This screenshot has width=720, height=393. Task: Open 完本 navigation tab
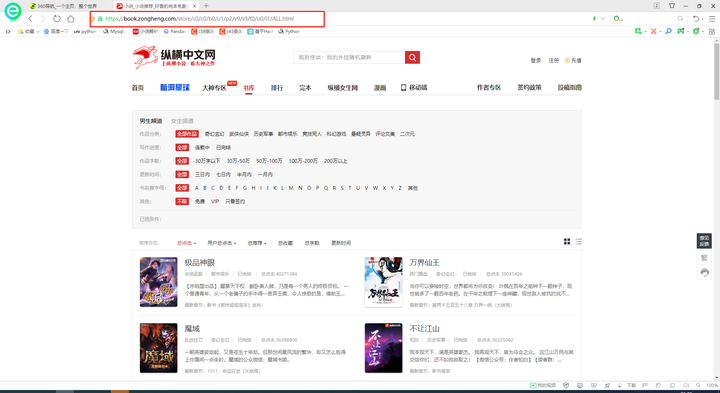(x=305, y=87)
